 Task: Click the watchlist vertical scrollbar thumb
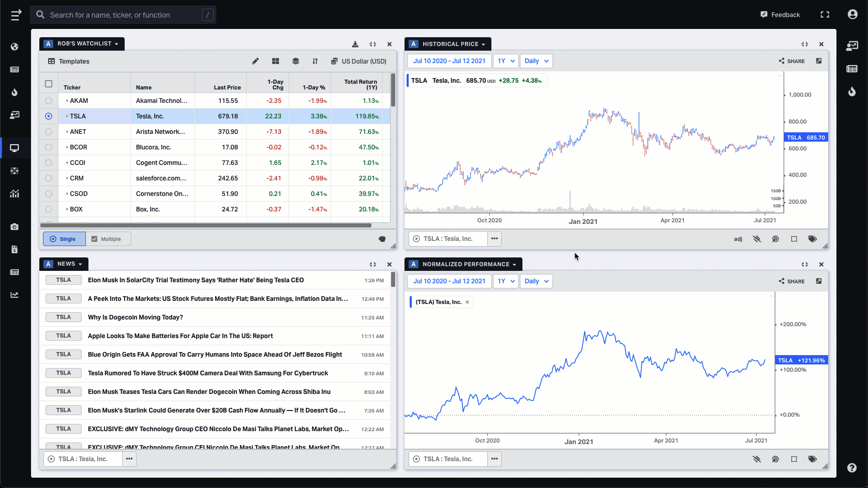(393, 89)
